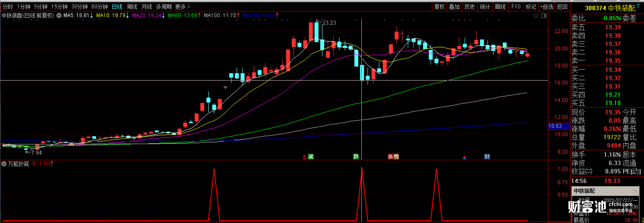Switch to 60分钟 chart period
This screenshot has width=644, height=223.
coord(99,7)
